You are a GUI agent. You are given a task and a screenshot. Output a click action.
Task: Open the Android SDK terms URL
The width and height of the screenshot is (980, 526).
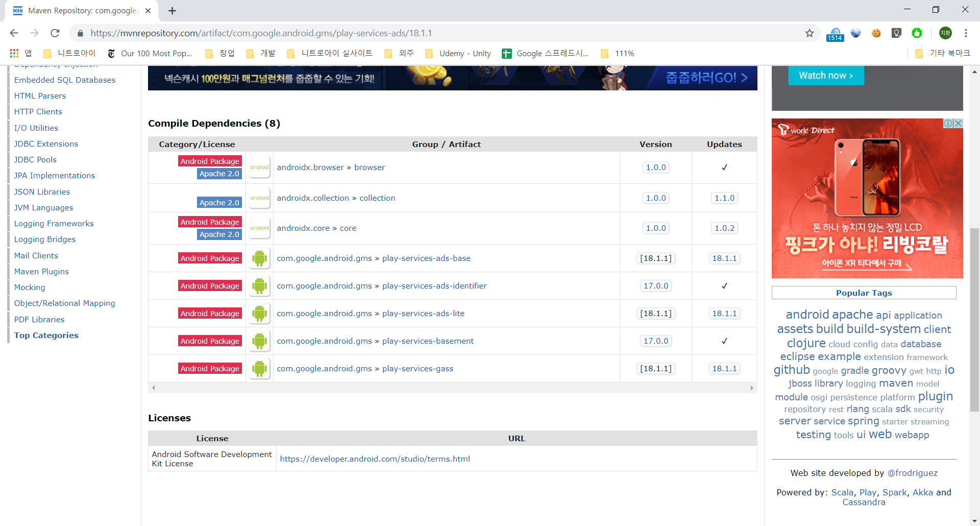[375, 459]
